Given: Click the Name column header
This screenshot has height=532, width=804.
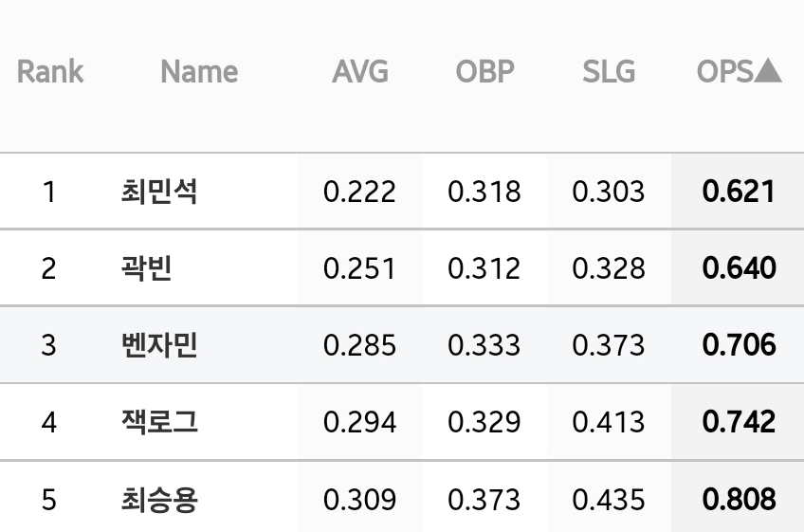Looking at the screenshot, I should click(199, 71).
